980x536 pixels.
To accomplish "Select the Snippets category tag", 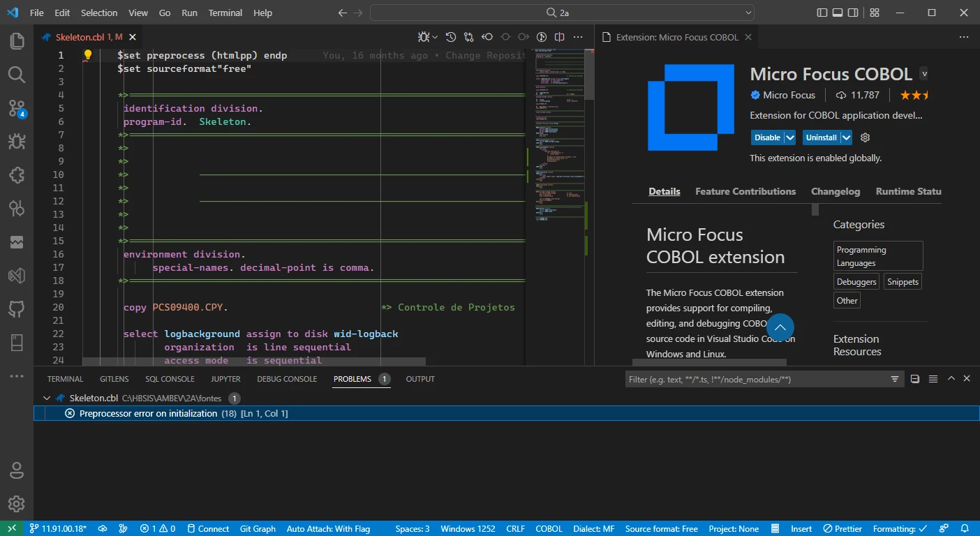I will [x=903, y=282].
